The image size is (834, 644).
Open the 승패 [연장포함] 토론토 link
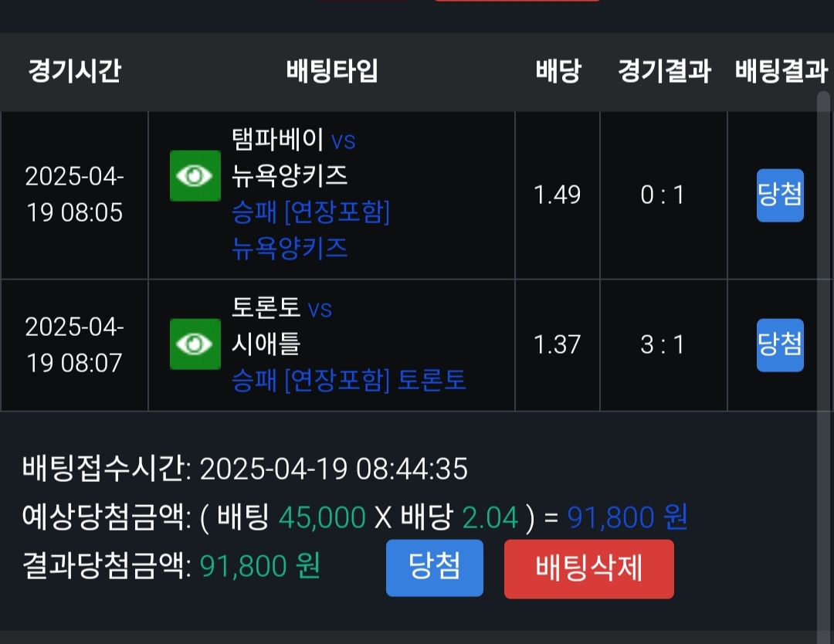[349, 380]
